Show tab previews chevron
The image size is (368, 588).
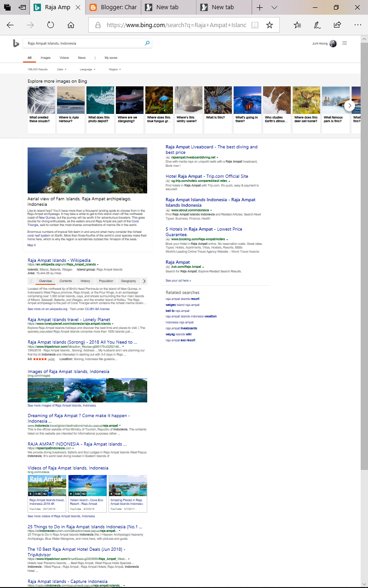click(275, 7)
